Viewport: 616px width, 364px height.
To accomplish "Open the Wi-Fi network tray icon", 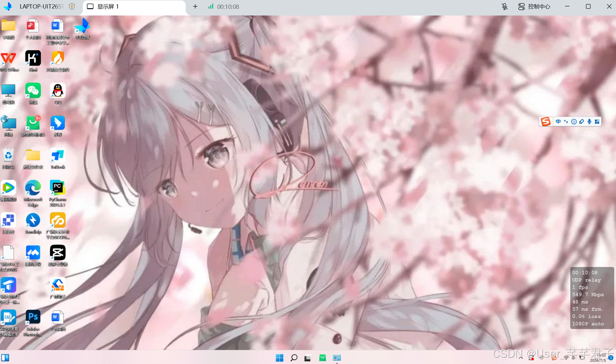I will [x=566, y=358].
